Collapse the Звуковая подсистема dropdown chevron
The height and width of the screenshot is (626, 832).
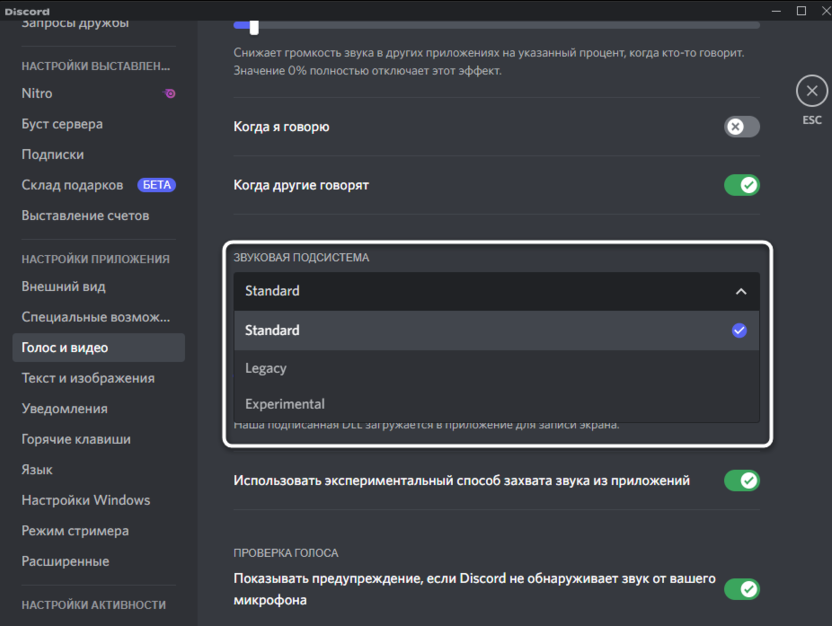741,291
